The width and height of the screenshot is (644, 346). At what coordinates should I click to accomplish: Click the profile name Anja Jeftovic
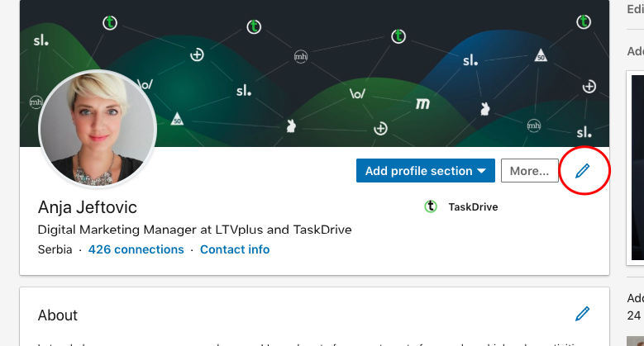(x=87, y=207)
